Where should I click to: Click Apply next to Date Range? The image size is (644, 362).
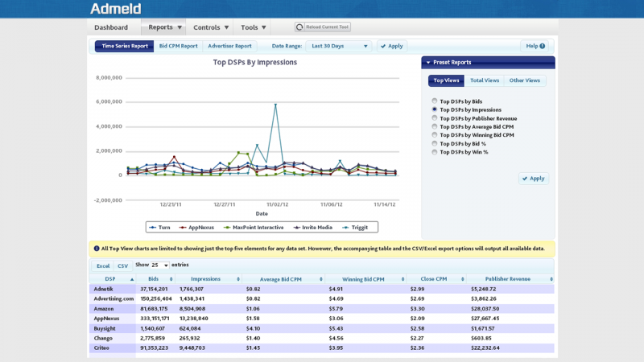point(392,46)
